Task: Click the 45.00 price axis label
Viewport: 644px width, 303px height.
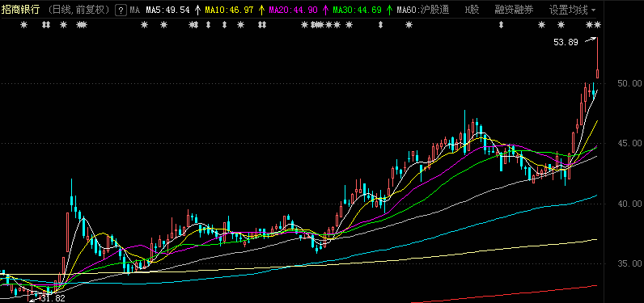Action: point(629,143)
